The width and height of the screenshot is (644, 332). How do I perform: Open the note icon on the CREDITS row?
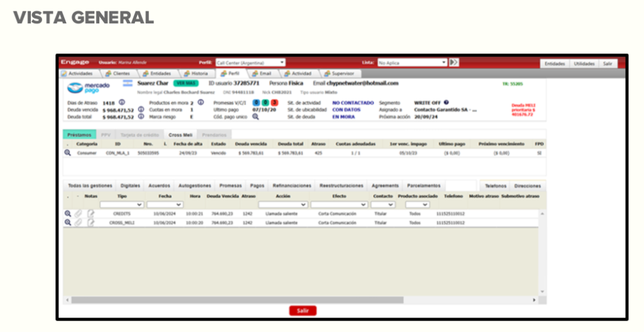91,214
